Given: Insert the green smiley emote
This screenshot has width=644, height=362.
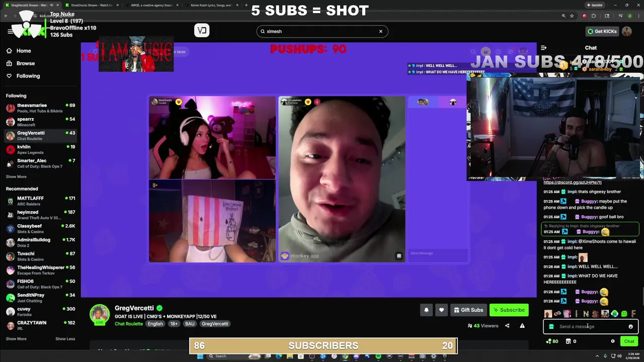Looking at the screenshot, I should pyautogui.click(x=624, y=314).
